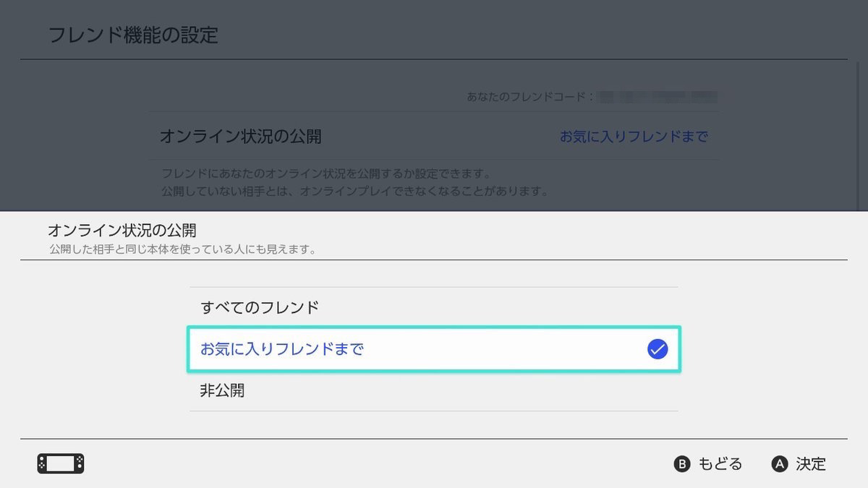Viewport: 868px width, 488px height.
Task: Click the あなたのフレンドコード label
Action: (x=529, y=96)
